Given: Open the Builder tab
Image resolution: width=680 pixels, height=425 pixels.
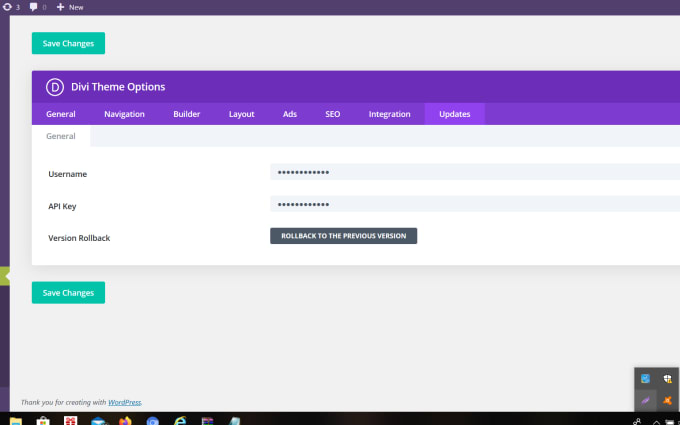Looking at the screenshot, I should (186, 114).
